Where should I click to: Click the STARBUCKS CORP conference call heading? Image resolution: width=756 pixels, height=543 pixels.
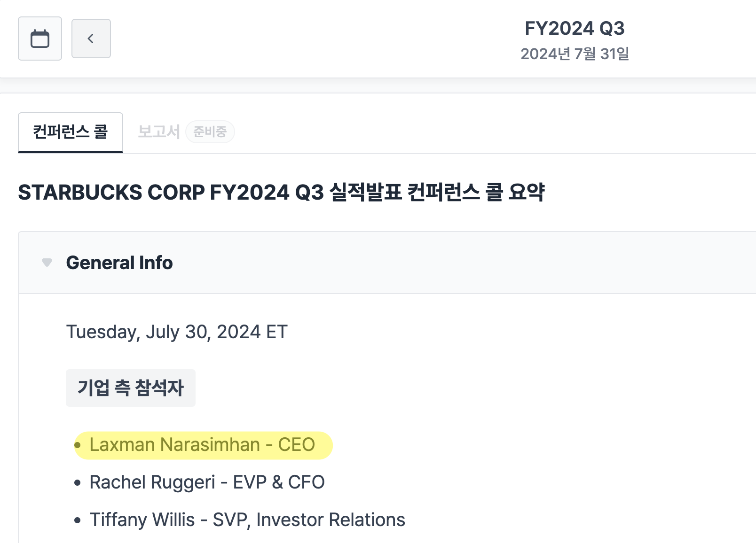pyautogui.click(x=281, y=193)
